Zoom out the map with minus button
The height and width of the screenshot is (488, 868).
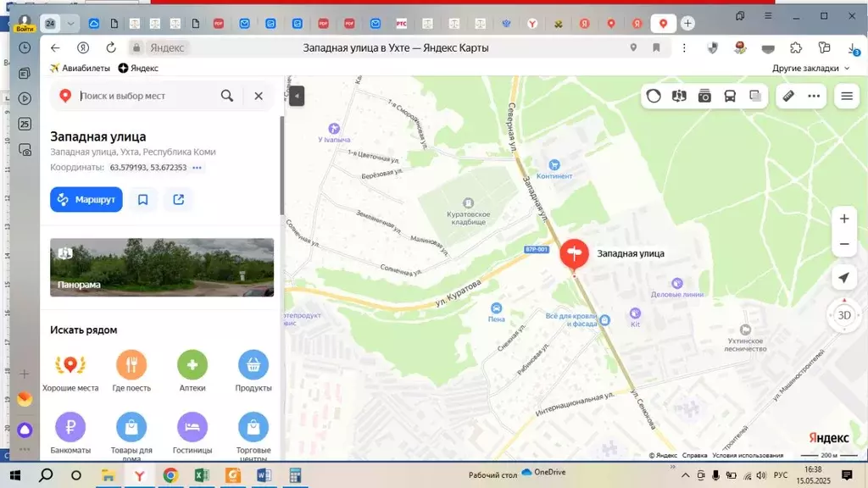pos(844,244)
